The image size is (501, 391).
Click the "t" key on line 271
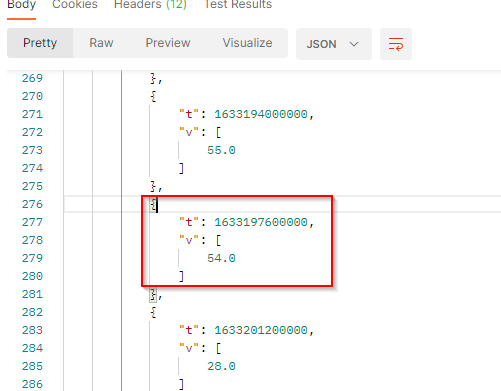[189, 114]
